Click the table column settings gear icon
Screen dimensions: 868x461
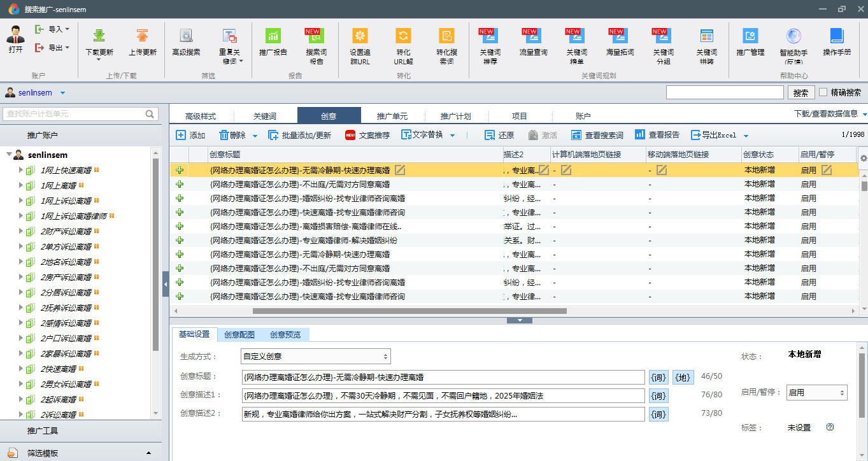point(863,158)
